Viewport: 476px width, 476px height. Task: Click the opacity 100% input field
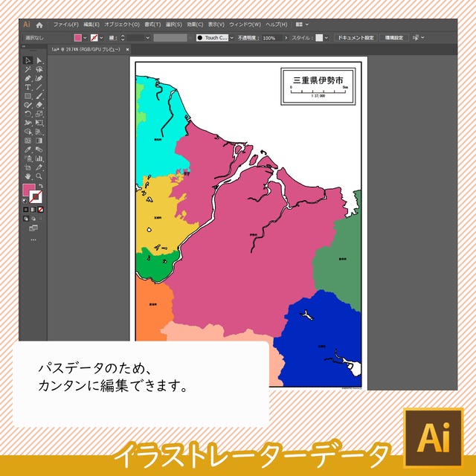point(271,38)
